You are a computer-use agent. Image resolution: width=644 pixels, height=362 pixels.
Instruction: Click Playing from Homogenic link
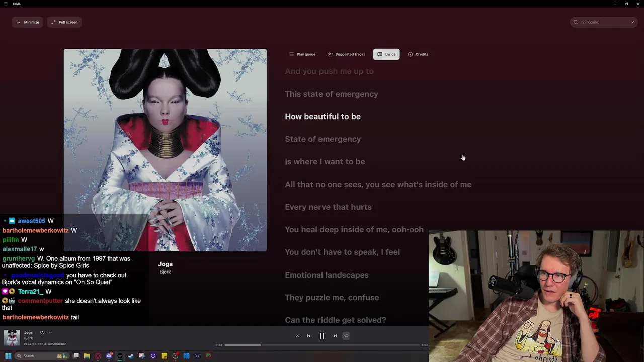[x=45, y=344]
